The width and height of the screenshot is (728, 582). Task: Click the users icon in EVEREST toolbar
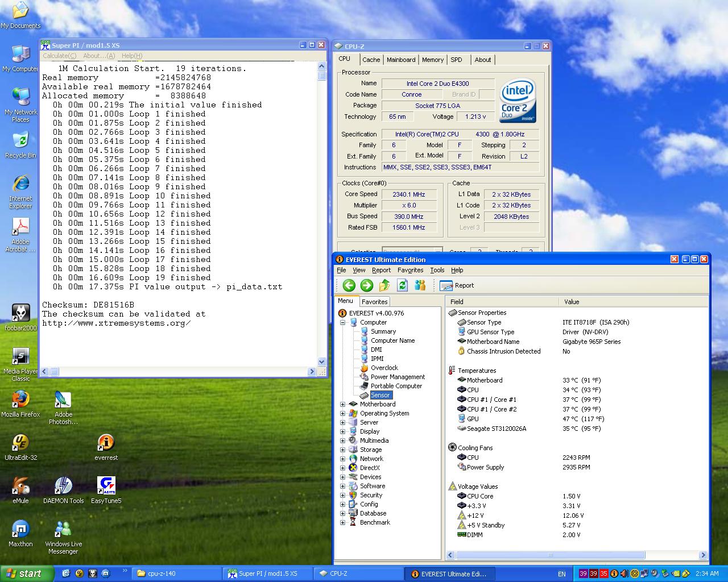420,285
